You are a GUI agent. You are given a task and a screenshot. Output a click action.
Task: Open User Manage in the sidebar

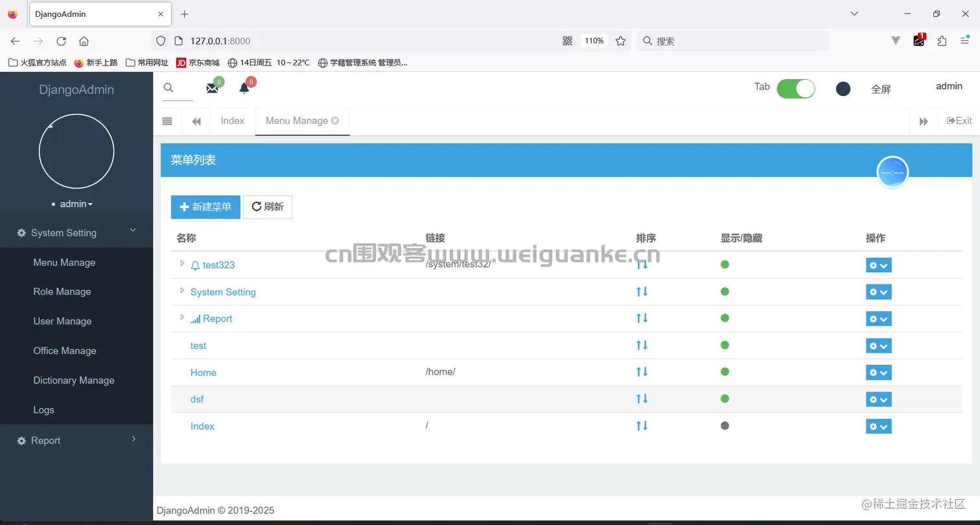coord(62,321)
